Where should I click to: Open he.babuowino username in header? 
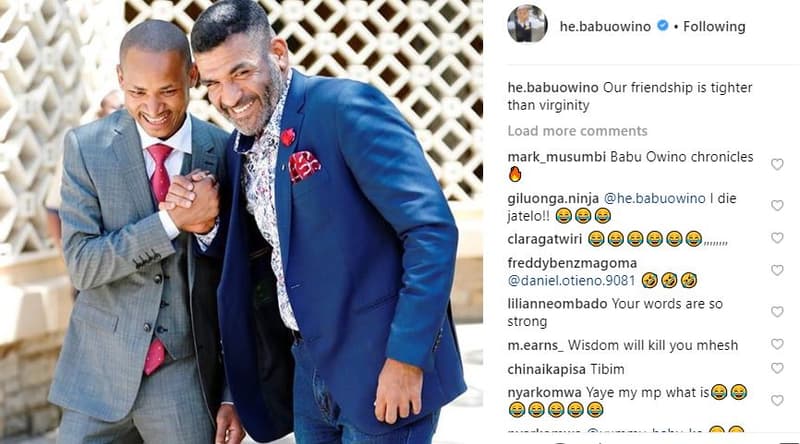pos(605,27)
